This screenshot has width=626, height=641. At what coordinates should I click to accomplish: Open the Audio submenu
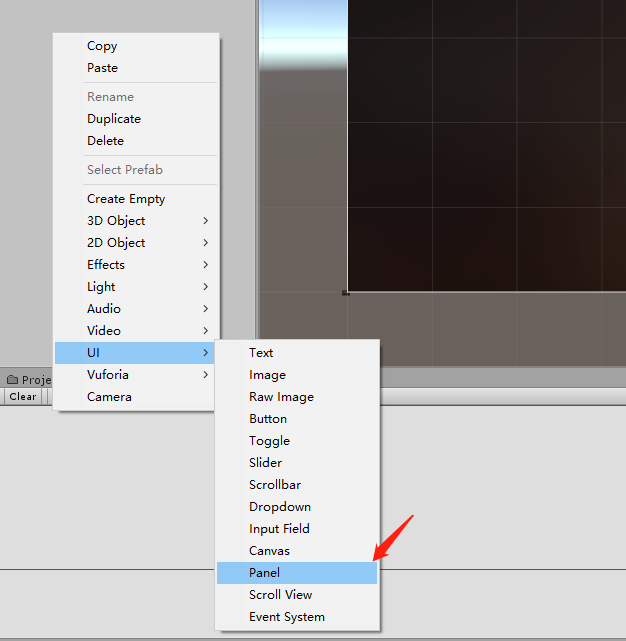pyautogui.click(x=136, y=309)
